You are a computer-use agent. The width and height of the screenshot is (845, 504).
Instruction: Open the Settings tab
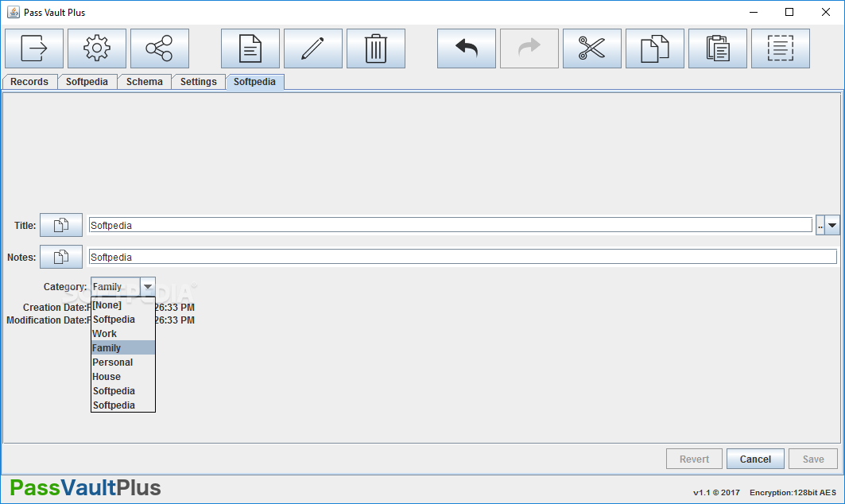(198, 81)
